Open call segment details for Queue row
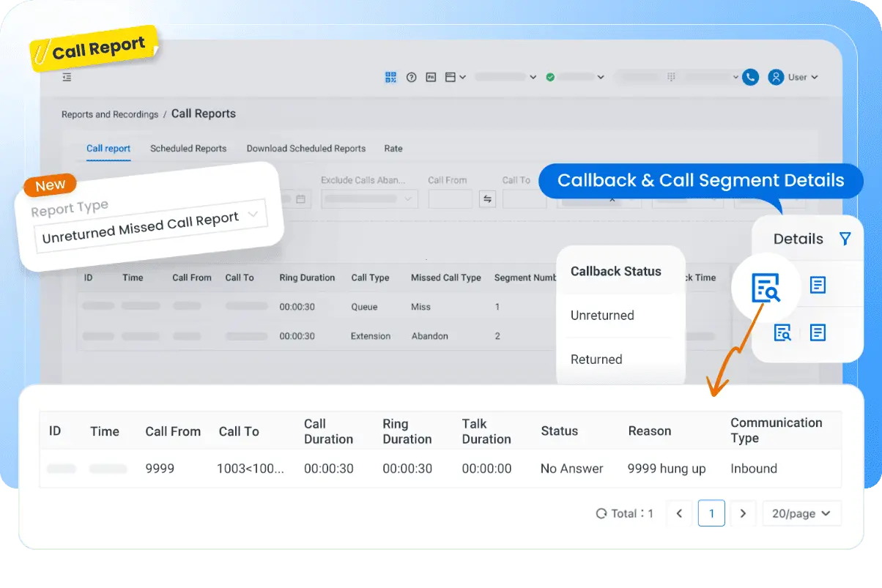The image size is (882, 588). coord(766,286)
